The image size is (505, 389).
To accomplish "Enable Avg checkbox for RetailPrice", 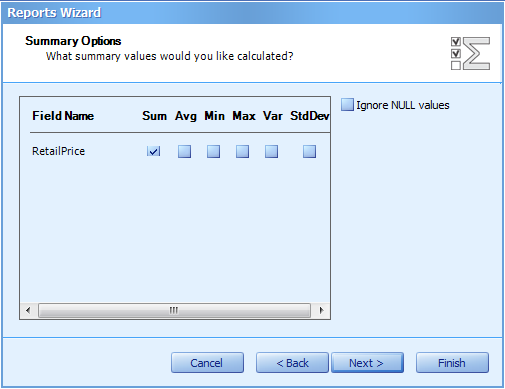I will click(x=184, y=151).
